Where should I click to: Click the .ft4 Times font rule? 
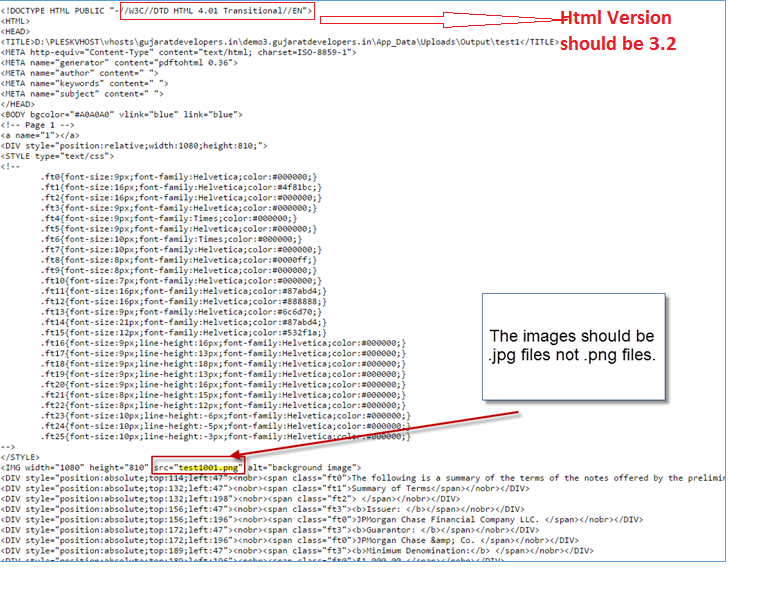coord(169,218)
